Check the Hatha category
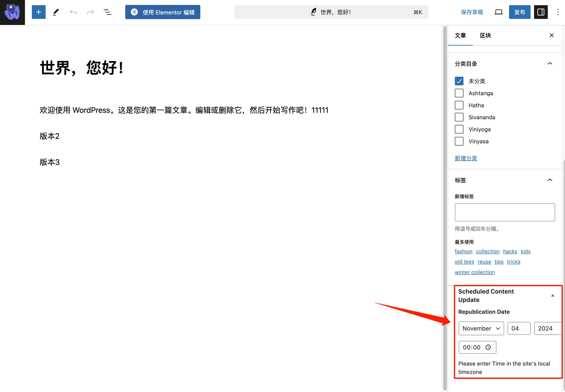 point(459,105)
